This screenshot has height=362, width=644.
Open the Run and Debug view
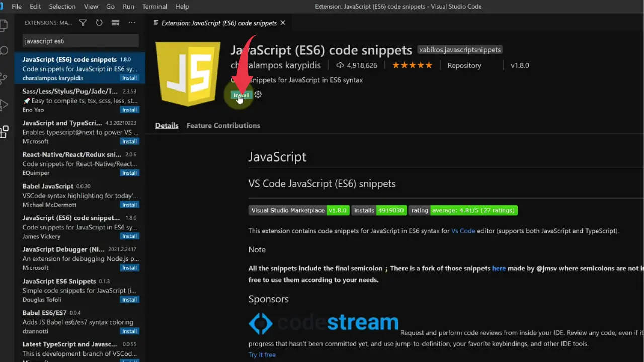[4, 105]
